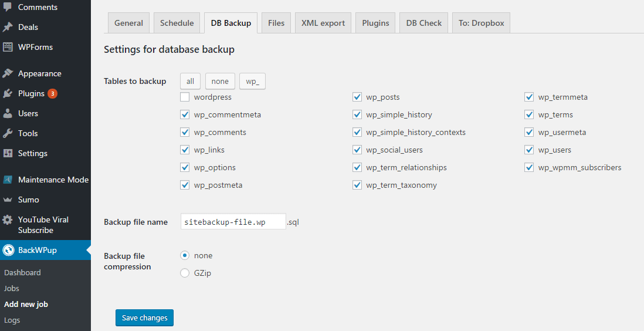Click the Comments speech bubble icon
This screenshot has height=331, width=644.
tap(8, 6)
